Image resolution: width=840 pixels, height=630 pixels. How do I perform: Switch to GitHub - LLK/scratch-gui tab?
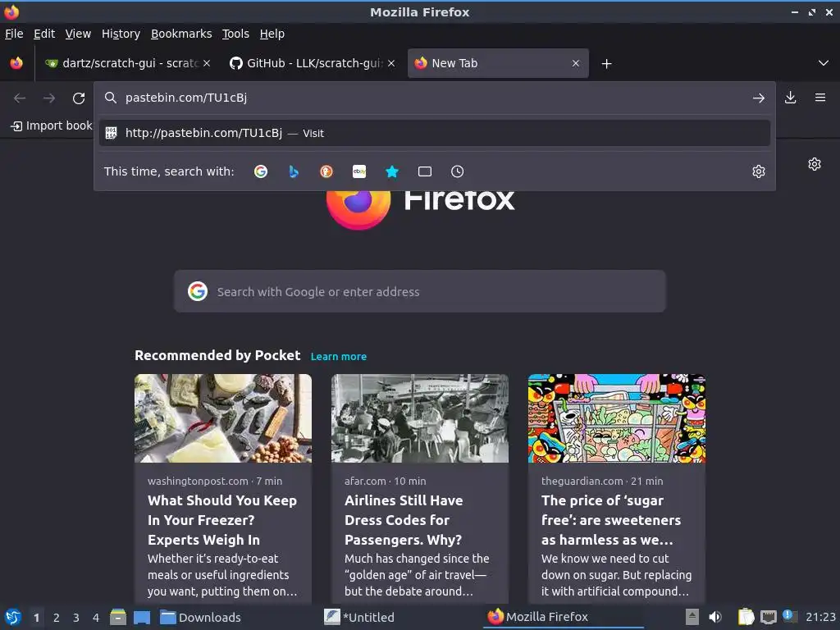click(313, 63)
